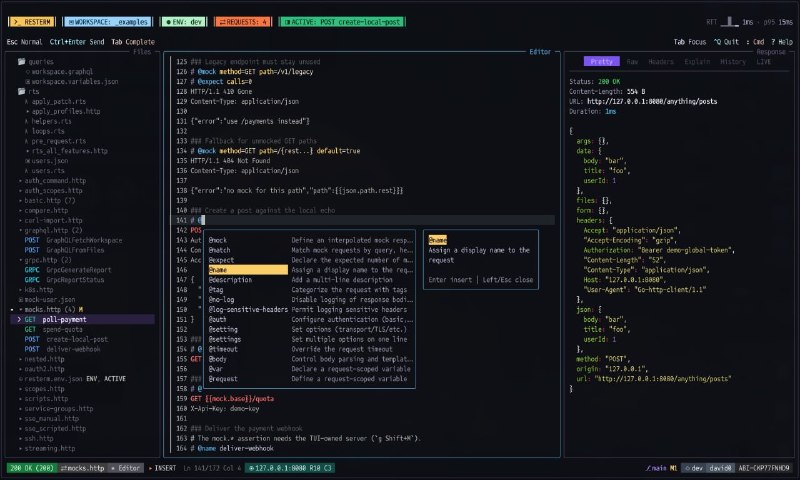800x480 pixels.
Task: Click the RTT latency sparkline indicator
Action: coord(729,21)
